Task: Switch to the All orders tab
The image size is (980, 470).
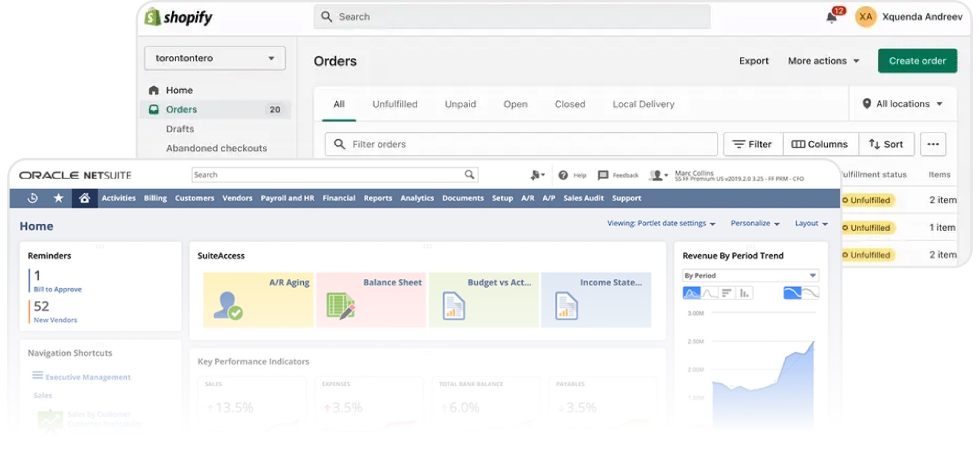Action: (339, 104)
